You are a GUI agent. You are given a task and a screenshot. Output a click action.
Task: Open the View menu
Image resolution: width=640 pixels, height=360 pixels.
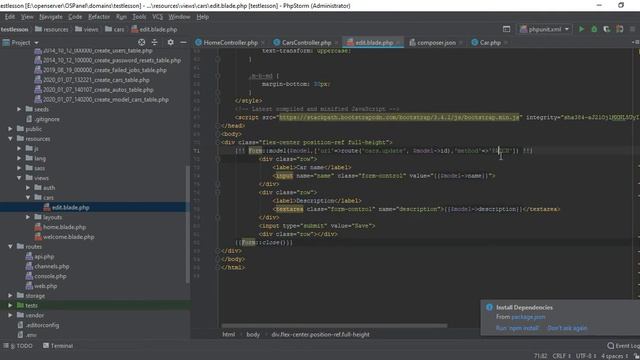coord(27,17)
